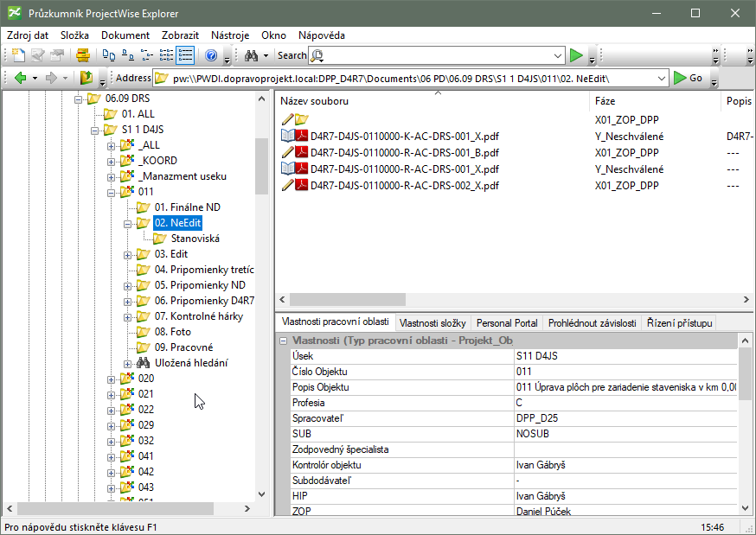Expand the 03. Edit folder node
The height and width of the screenshot is (535, 756).
[x=128, y=254]
